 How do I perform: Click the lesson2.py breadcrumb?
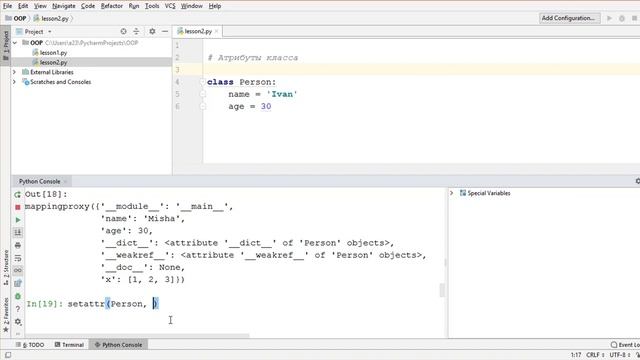tap(51, 18)
